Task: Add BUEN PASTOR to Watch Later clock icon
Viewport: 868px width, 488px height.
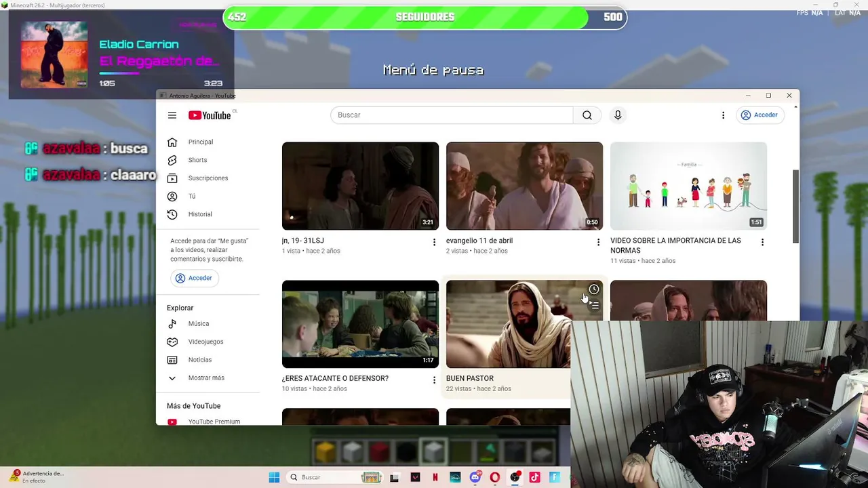Action: (x=594, y=289)
